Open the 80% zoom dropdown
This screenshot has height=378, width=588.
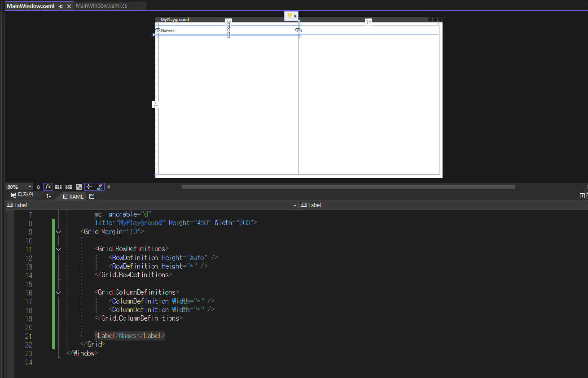pyautogui.click(x=30, y=187)
